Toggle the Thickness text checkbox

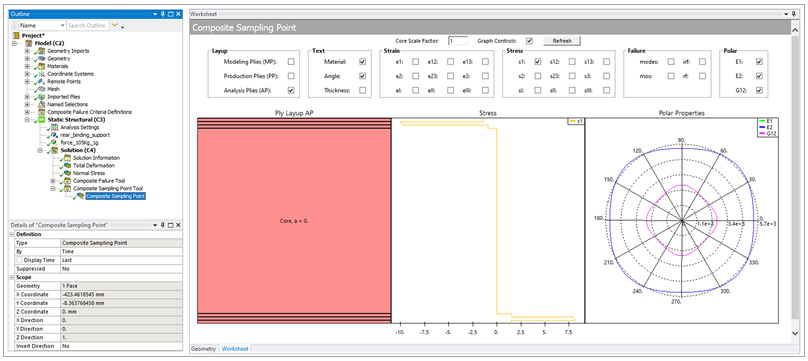[362, 90]
